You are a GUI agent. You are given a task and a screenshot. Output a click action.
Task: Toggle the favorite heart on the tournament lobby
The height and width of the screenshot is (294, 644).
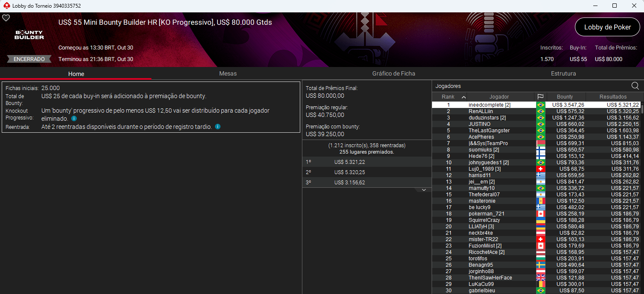[x=6, y=18]
